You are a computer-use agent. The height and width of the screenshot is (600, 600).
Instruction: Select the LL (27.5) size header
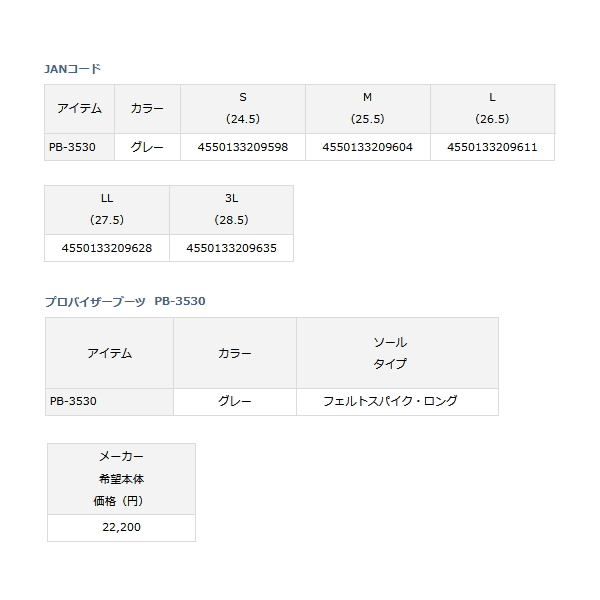[x=107, y=210]
